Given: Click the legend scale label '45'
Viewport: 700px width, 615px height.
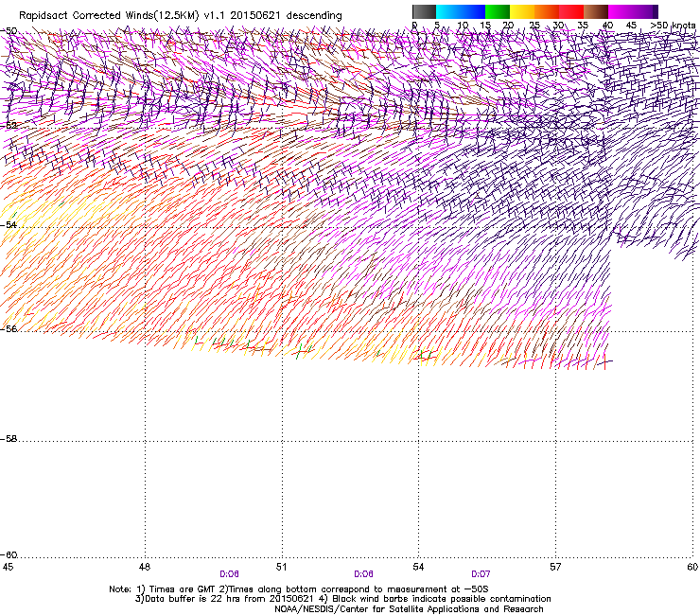Looking at the screenshot, I should tap(631, 26).
